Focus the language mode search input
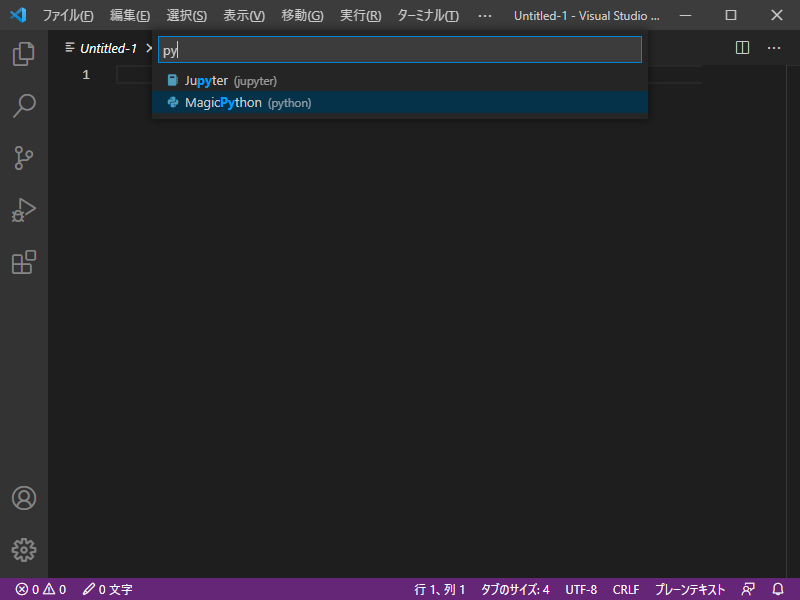This screenshot has height=600, width=800. click(x=399, y=49)
